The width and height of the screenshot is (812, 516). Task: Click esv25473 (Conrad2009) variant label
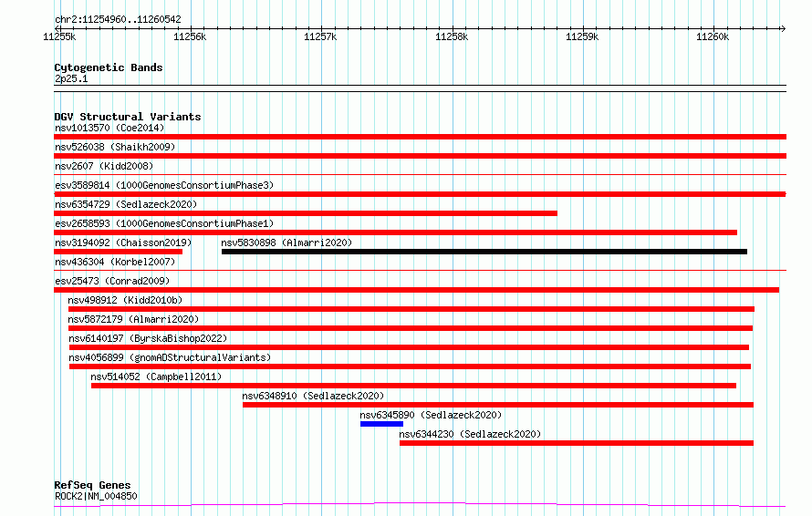click(x=112, y=281)
